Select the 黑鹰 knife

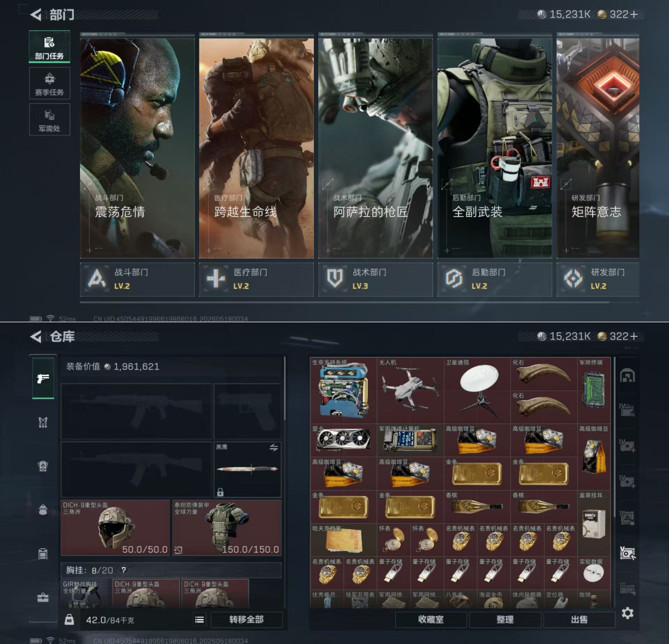(247, 469)
